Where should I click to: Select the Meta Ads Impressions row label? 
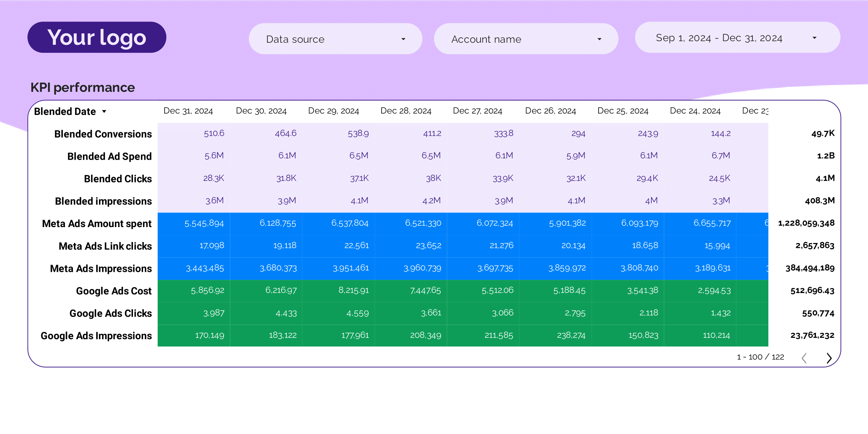(101, 268)
